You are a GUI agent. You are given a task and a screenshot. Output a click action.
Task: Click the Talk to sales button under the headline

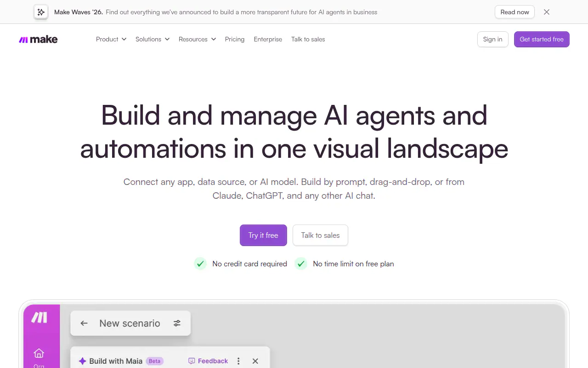coord(320,235)
